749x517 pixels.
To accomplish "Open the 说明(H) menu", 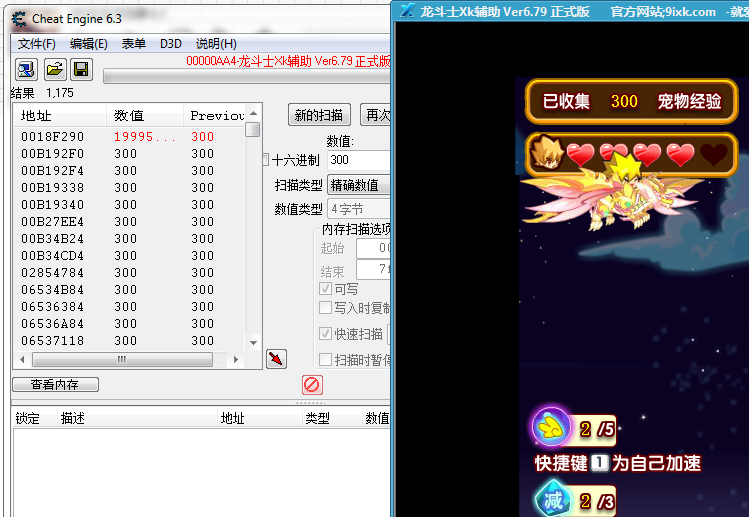I will click(216, 44).
